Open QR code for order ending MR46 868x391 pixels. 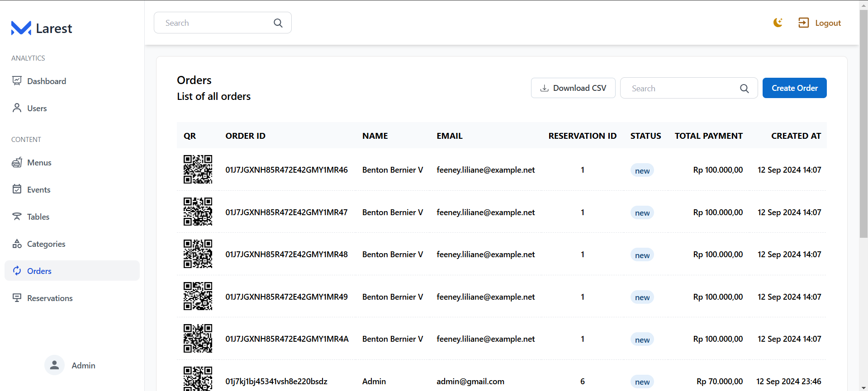tap(198, 170)
